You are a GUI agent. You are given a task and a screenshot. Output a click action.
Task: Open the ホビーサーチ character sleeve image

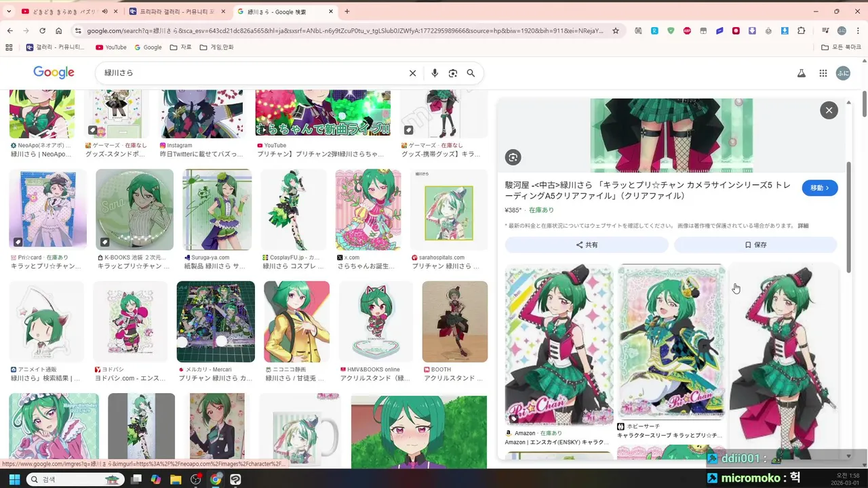[x=671, y=341]
